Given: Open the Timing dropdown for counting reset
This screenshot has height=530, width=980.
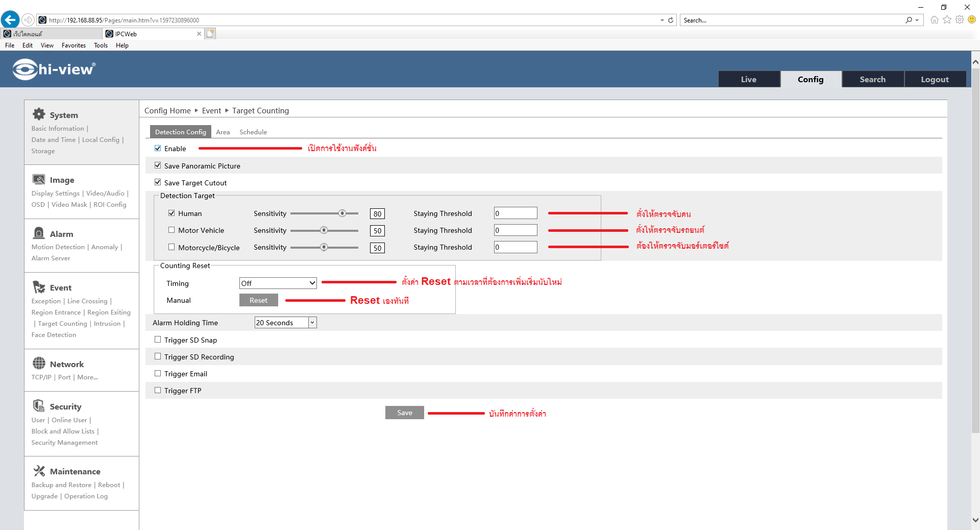Looking at the screenshot, I should [278, 283].
